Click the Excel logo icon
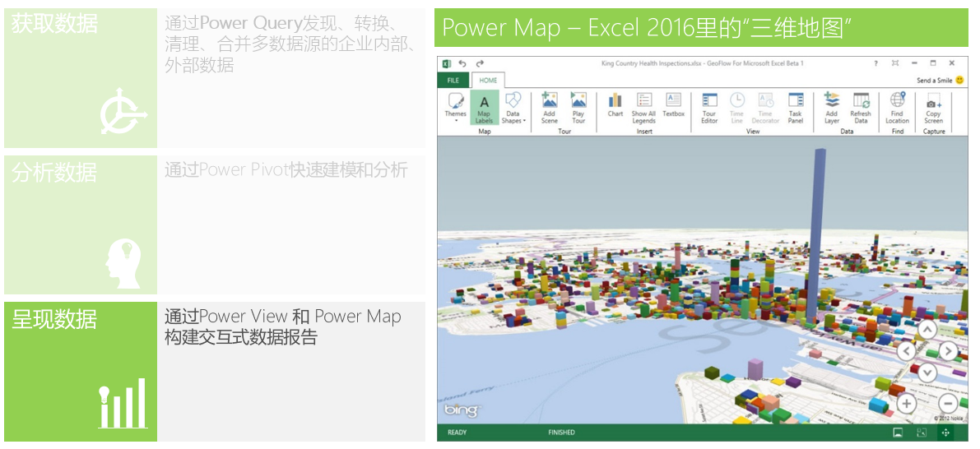The width and height of the screenshot is (980, 449). 447,63
